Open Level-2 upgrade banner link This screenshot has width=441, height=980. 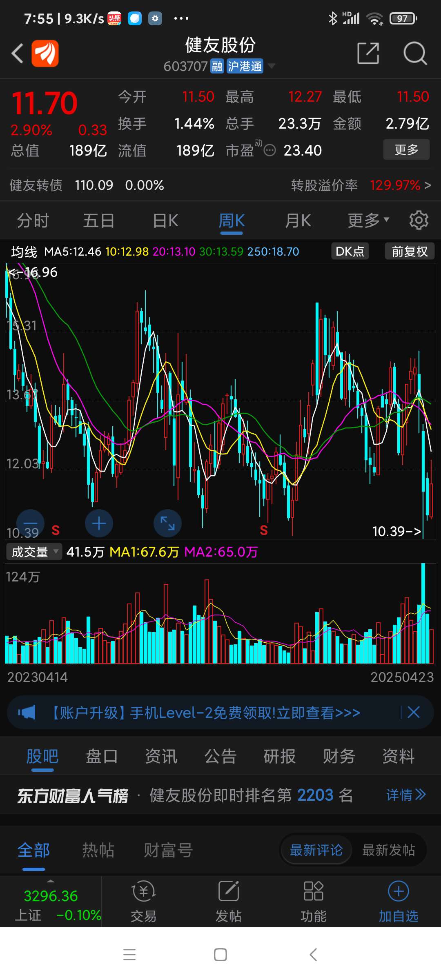204,713
